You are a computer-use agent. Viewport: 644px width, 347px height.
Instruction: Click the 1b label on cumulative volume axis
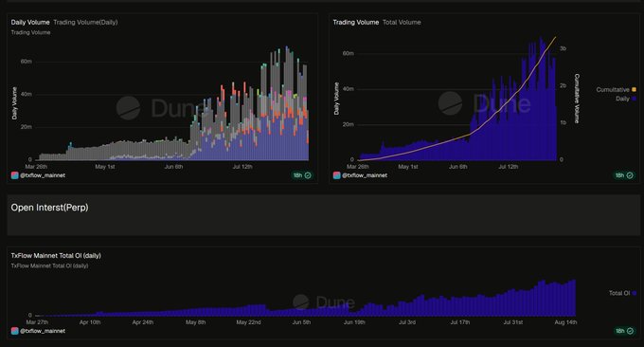click(x=563, y=122)
